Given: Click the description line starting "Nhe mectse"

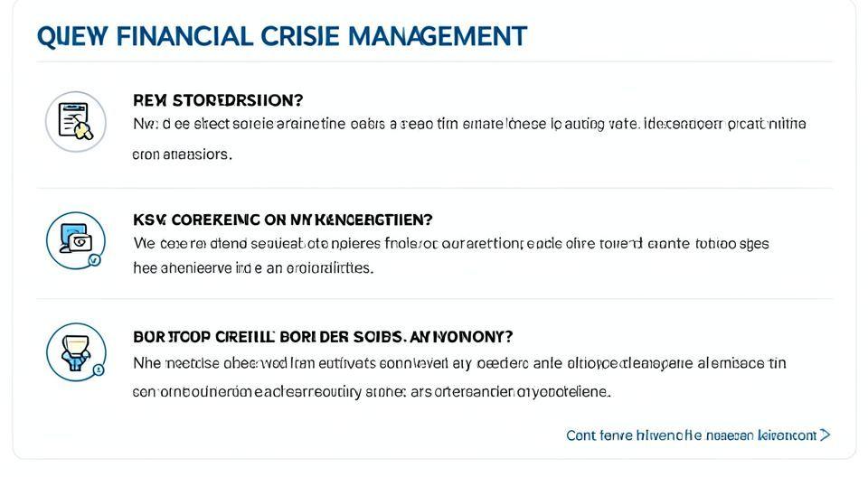Looking at the screenshot, I should point(459,364).
